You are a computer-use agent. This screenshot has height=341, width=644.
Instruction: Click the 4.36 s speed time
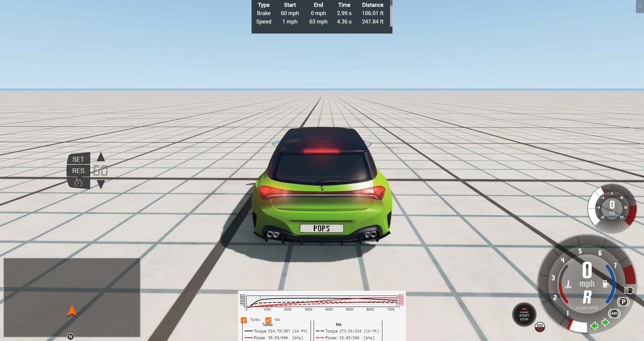click(x=344, y=21)
